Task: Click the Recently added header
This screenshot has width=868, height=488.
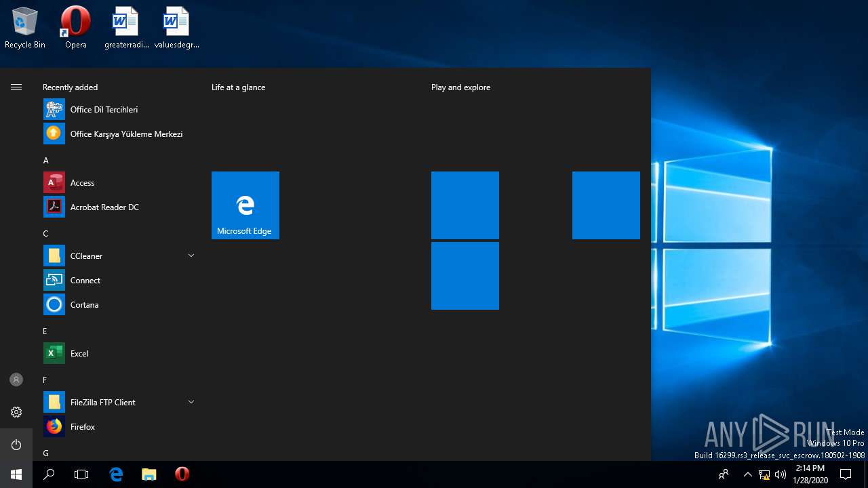Action: tap(70, 87)
